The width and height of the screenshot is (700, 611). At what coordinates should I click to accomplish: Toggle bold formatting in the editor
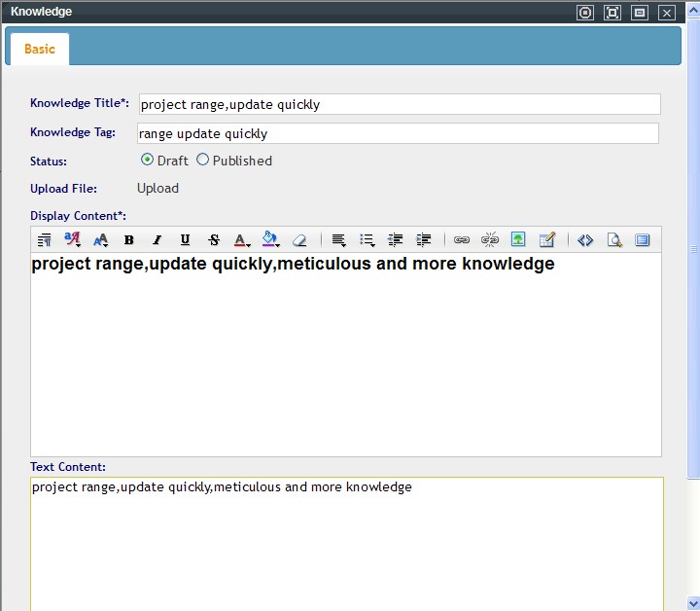coord(128,240)
